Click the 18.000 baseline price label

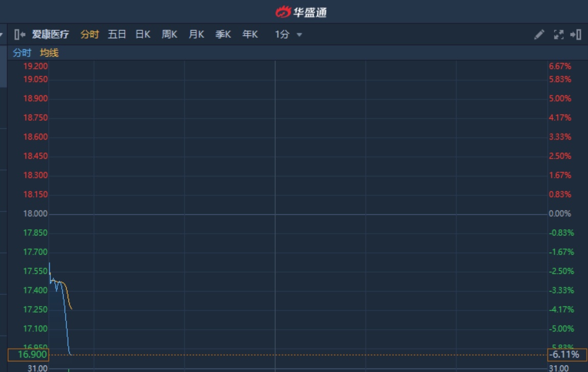(35, 214)
